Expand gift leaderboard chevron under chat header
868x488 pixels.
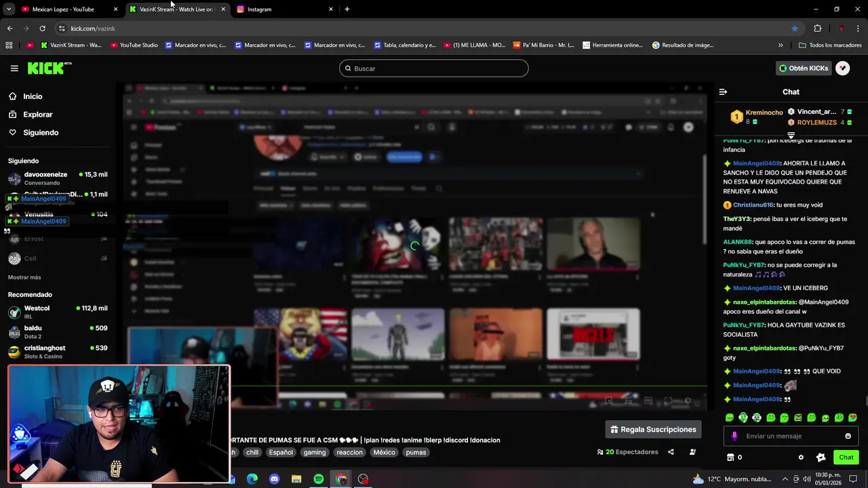click(x=791, y=136)
